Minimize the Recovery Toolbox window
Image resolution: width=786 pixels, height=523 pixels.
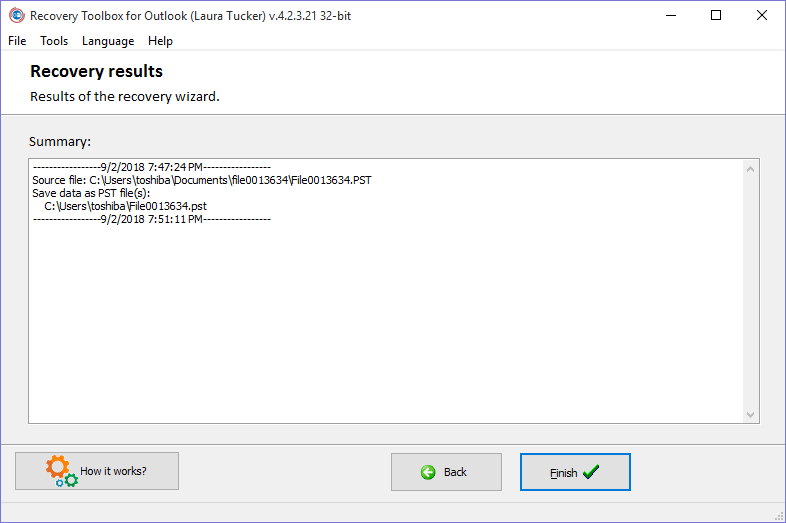click(x=671, y=16)
